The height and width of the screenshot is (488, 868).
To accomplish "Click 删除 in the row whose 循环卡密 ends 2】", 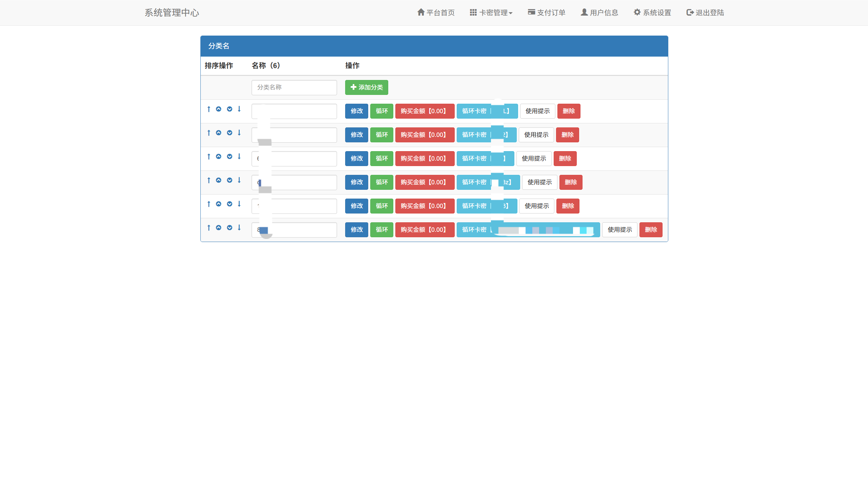I will click(x=568, y=135).
